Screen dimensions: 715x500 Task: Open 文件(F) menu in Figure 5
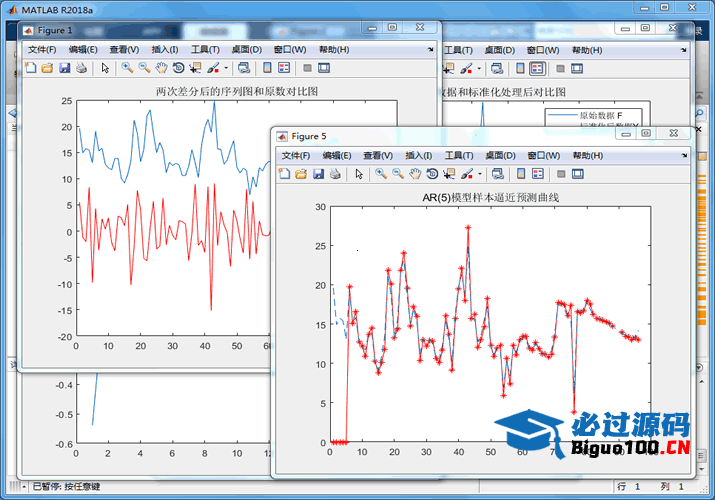296,156
